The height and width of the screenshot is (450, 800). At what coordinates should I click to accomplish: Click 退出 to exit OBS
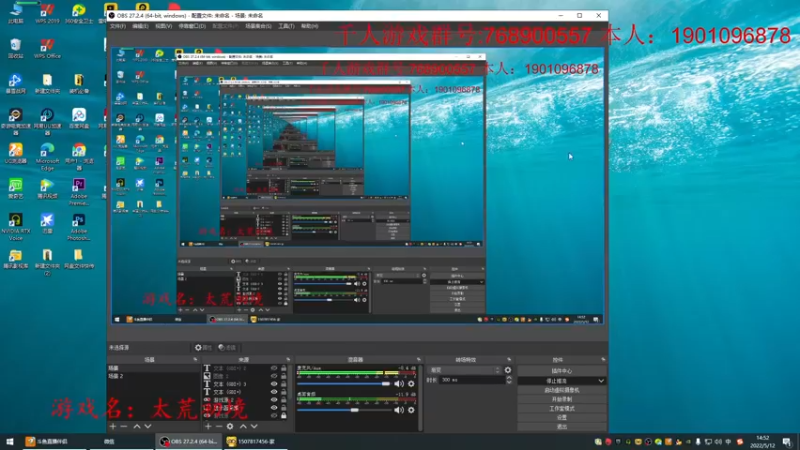tap(562, 427)
